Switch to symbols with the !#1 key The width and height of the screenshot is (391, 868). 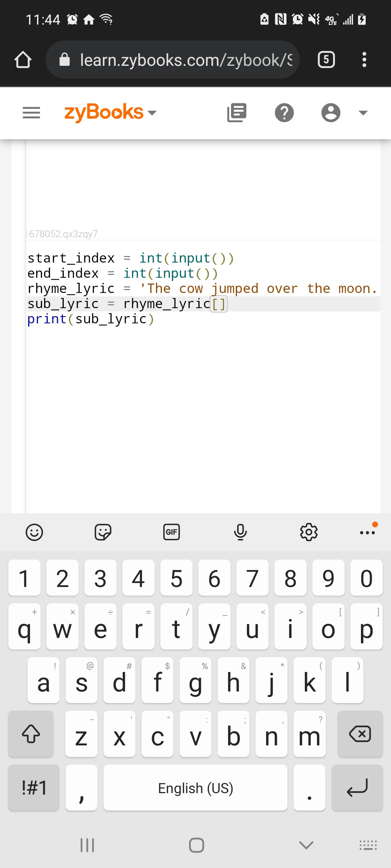34,788
